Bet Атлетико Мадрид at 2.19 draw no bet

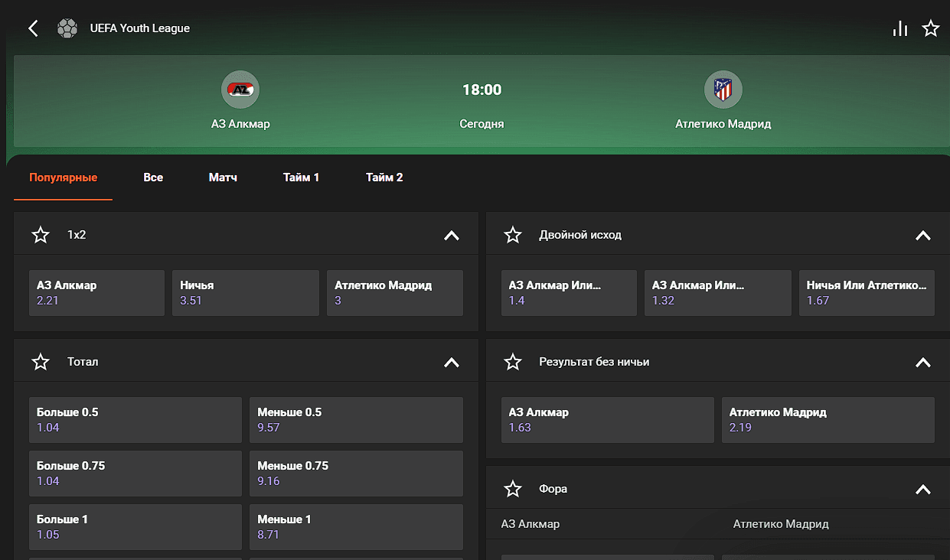click(828, 420)
